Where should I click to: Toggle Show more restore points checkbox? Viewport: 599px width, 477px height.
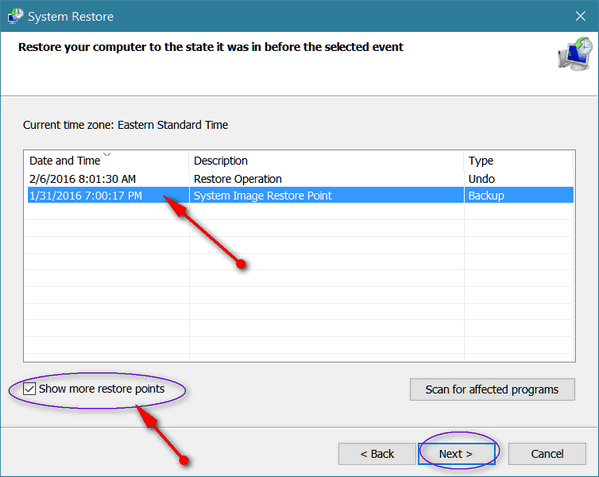(29, 389)
